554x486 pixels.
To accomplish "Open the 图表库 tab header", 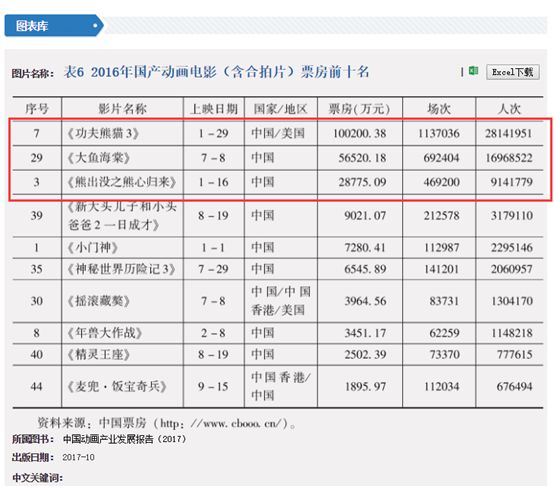I will [x=54, y=25].
